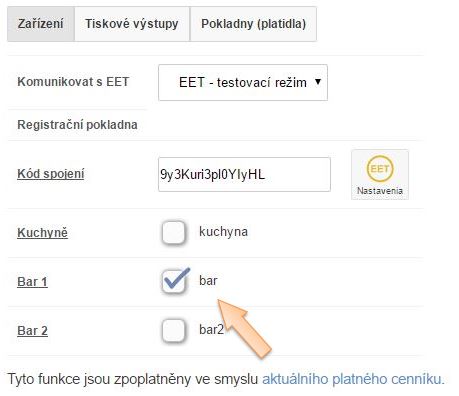Enable the kuchyna checkbox

coord(173,232)
